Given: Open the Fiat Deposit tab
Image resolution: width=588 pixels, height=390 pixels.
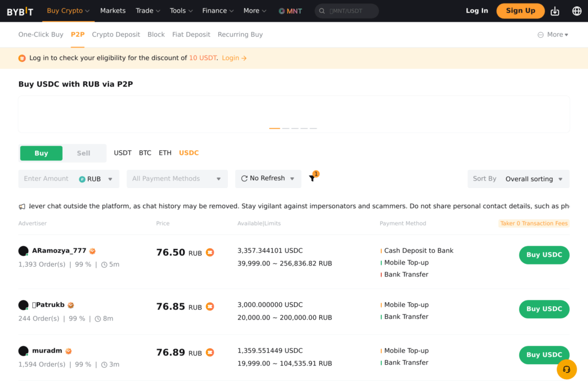Looking at the screenshot, I should [x=191, y=34].
